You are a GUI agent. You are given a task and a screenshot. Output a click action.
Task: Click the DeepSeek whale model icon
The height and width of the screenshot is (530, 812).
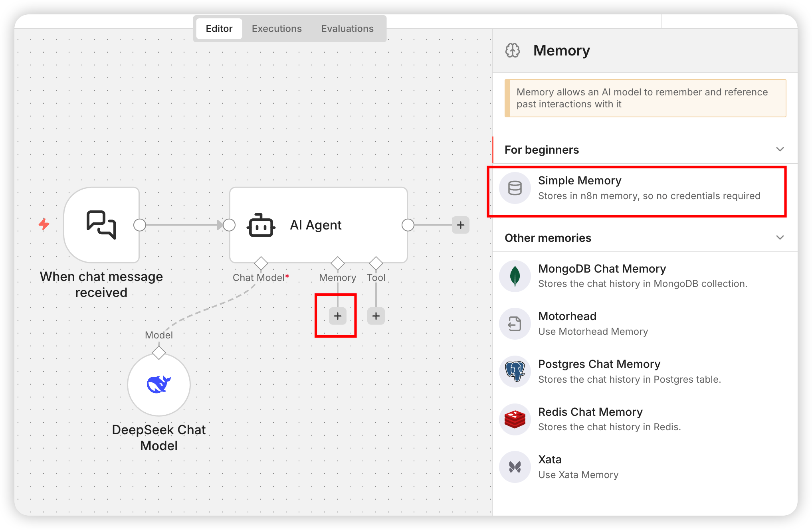point(159,384)
